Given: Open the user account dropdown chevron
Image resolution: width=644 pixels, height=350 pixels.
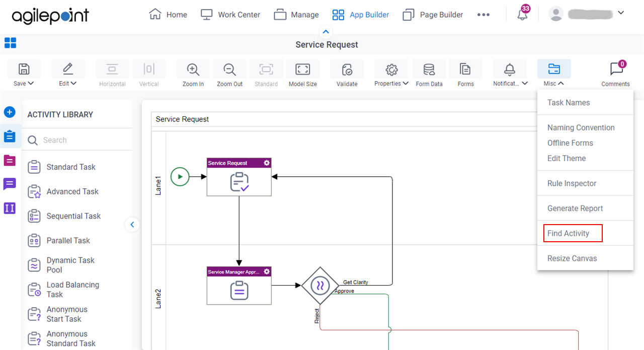Looking at the screenshot, I should click(620, 13).
